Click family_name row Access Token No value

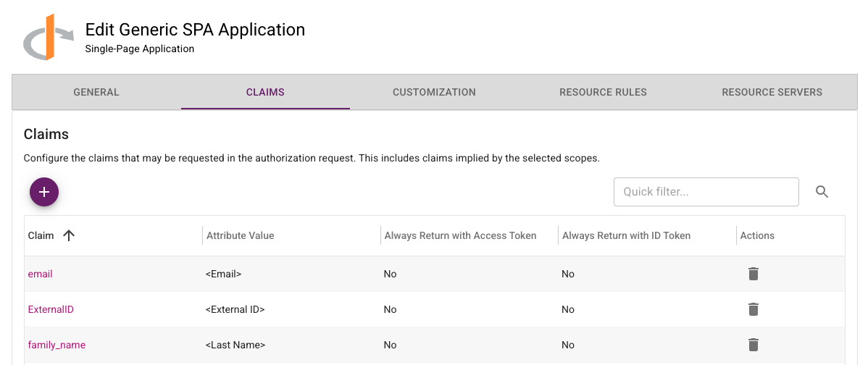coord(391,345)
